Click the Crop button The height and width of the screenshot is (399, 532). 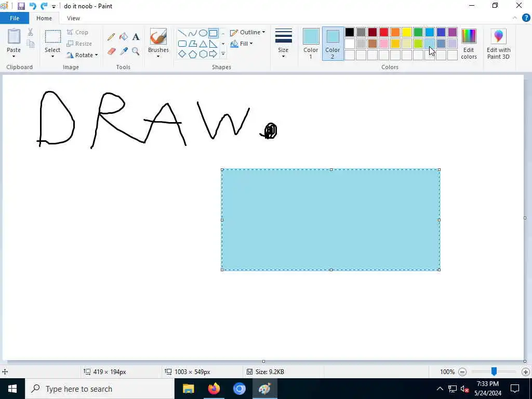click(78, 32)
